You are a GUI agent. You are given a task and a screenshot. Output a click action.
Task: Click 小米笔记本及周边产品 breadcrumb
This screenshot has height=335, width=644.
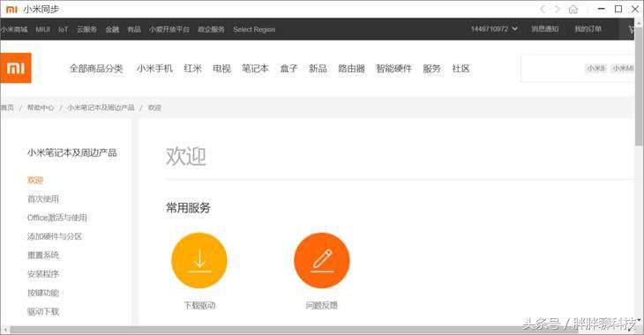pos(101,108)
